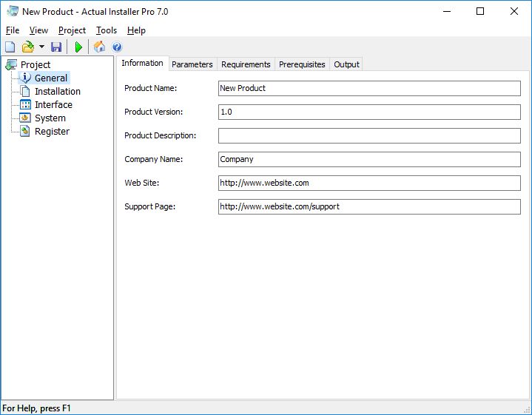Click the New project toolbar icon
The height and width of the screenshot is (415, 532).
tap(10, 47)
